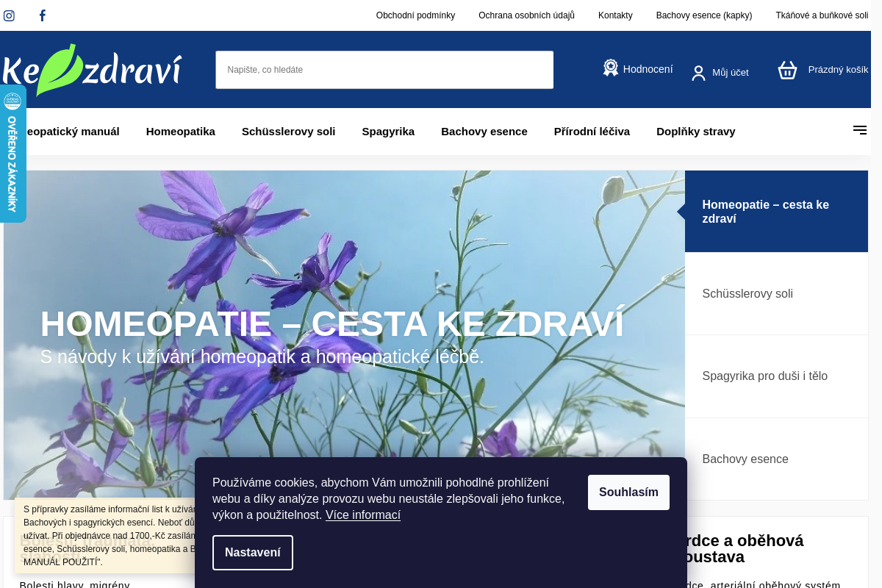Focus the search field Napište, co hledáte

(384, 70)
